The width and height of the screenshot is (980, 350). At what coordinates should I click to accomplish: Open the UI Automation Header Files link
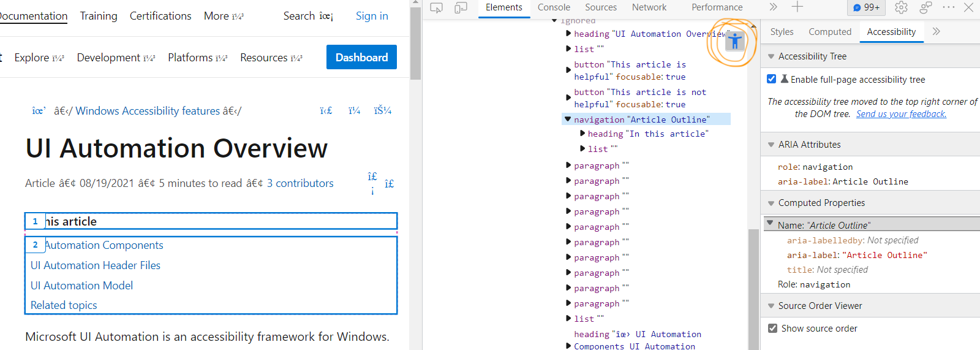click(x=96, y=265)
